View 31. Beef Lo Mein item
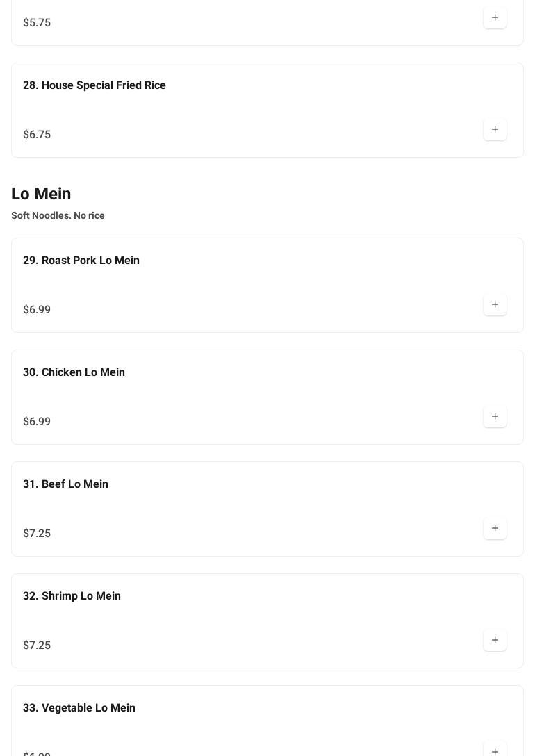The image size is (535, 756). click(x=65, y=484)
